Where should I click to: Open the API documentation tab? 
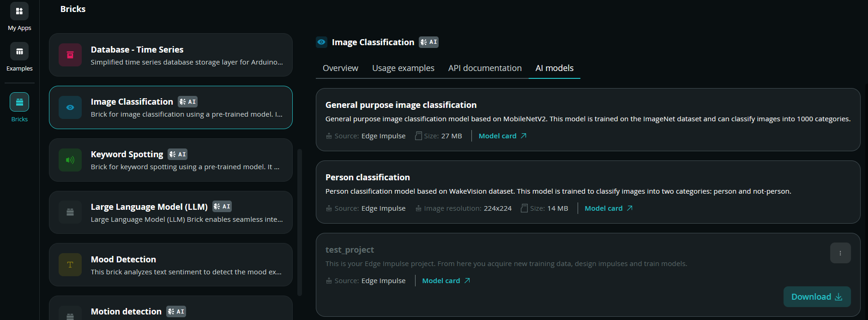(485, 68)
